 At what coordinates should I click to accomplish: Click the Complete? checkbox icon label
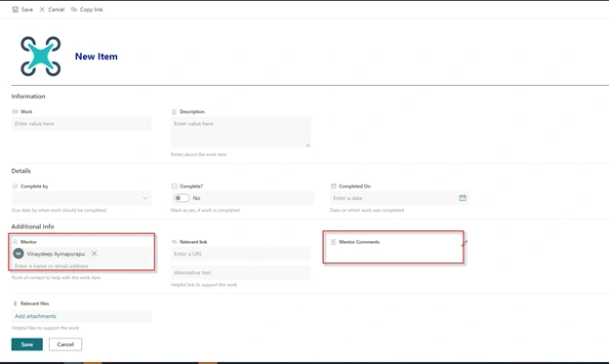(175, 186)
